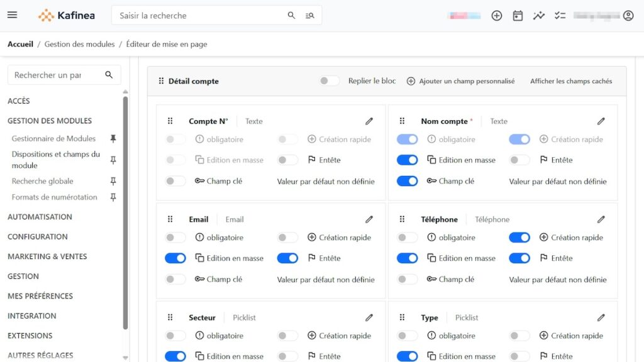Open the calendar icon in header
Image resolution: width=644 pixels, height=362 pixels.
tap(518, 16)
